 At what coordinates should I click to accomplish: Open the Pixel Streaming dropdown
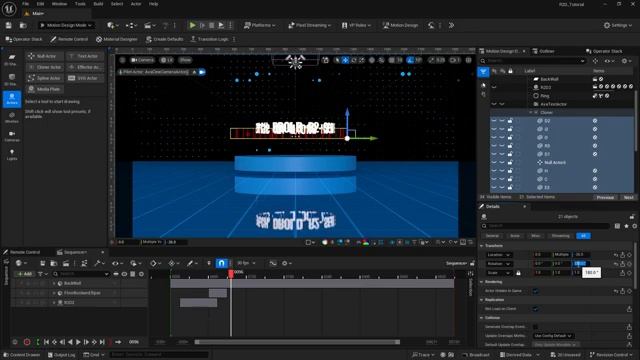[309, 25]
